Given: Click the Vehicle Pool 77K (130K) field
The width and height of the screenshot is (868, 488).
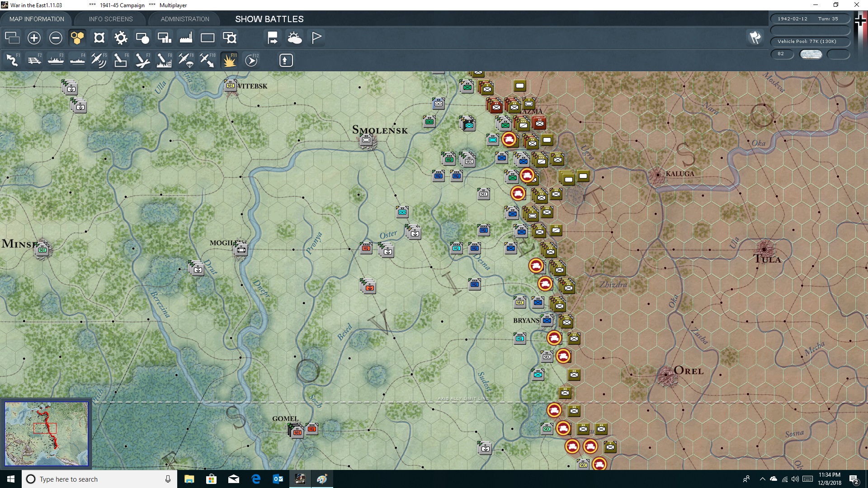Looking at the screenshot, I should pyautogui.click(x=810, y=42).
